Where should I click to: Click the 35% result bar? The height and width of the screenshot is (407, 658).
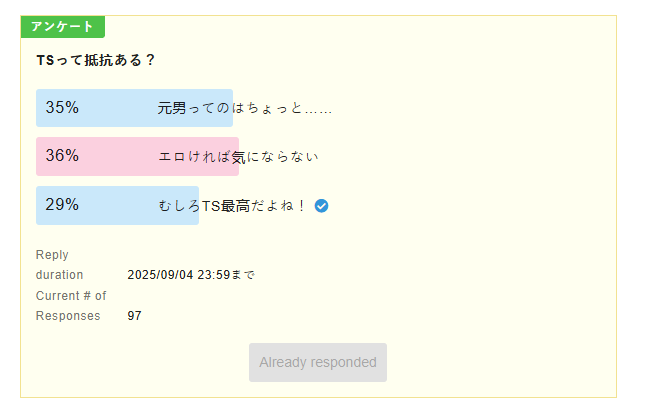click(134, 108)
